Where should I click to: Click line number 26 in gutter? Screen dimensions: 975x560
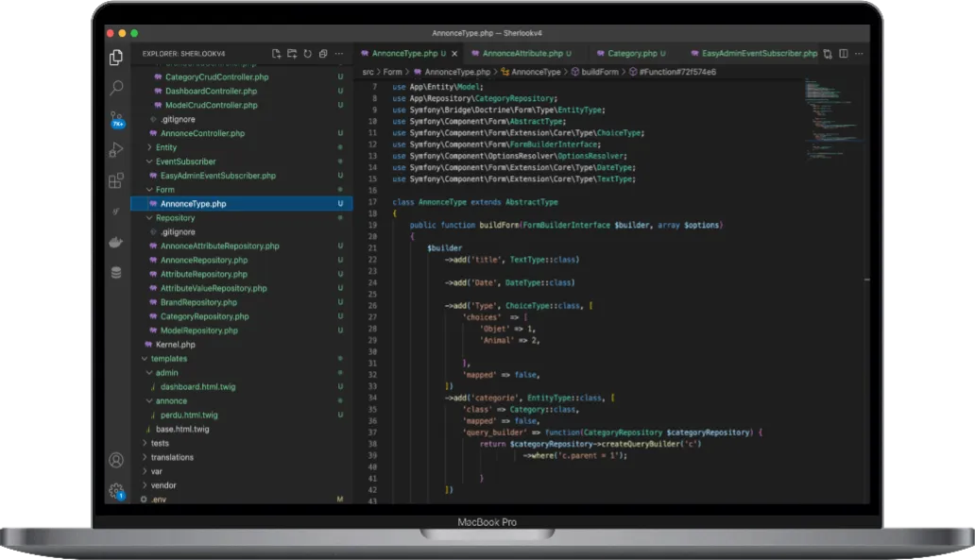pos(372,306)
